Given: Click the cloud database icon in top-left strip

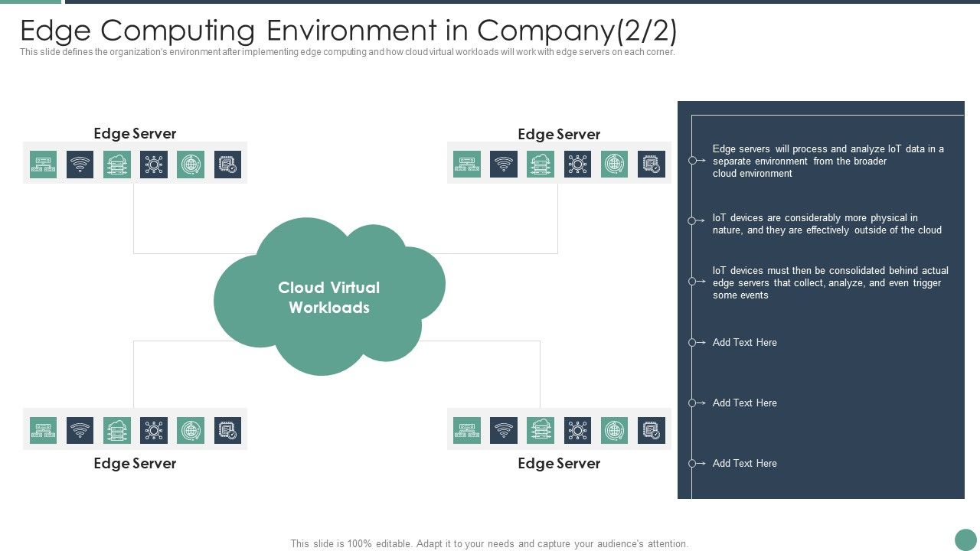Looking at the screenshot, I should [x=117, y=164].
